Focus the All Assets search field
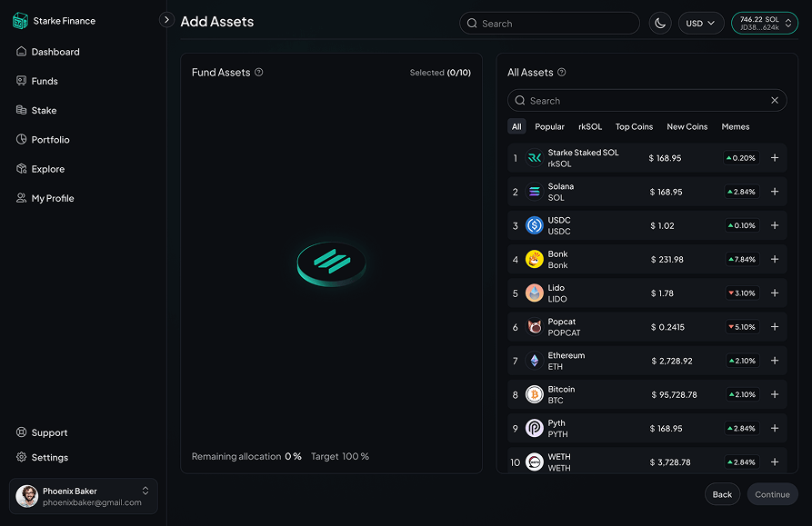 pos(647,100)
